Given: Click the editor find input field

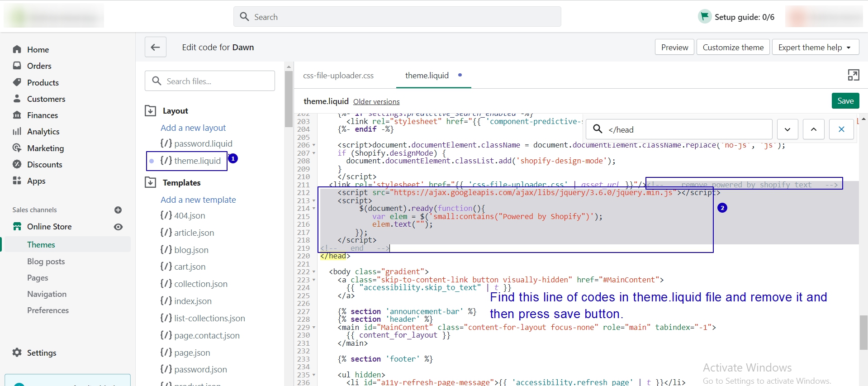Looking at the screenshot, I should tap(679, 129).
